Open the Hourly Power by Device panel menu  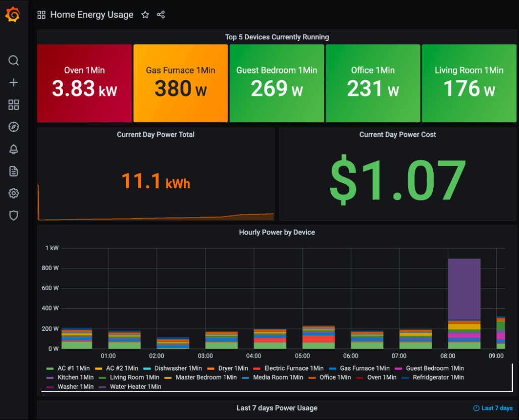[277, 233]
